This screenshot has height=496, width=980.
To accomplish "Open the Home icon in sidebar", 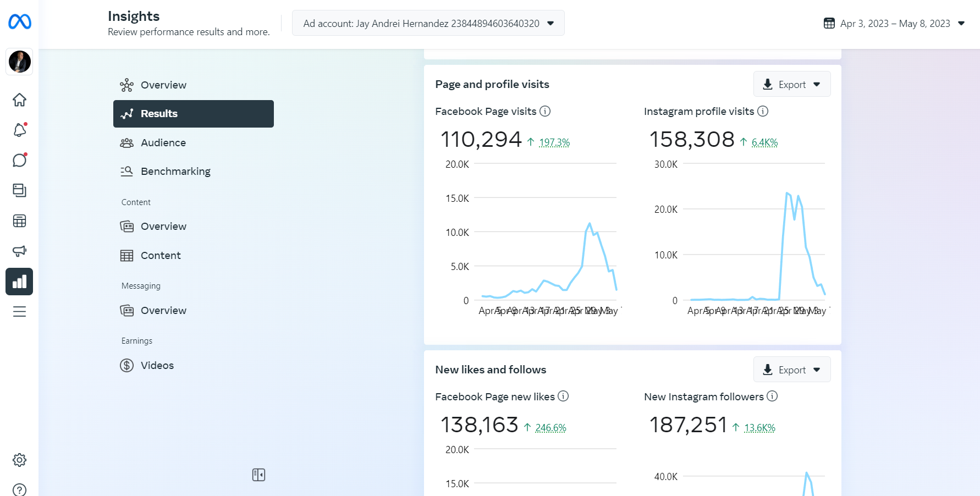I will (20, 100).
